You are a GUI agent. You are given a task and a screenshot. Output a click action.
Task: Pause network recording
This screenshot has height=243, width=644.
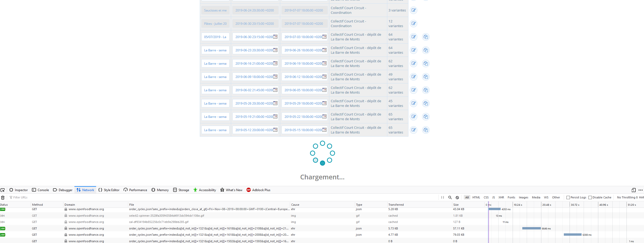443,197
